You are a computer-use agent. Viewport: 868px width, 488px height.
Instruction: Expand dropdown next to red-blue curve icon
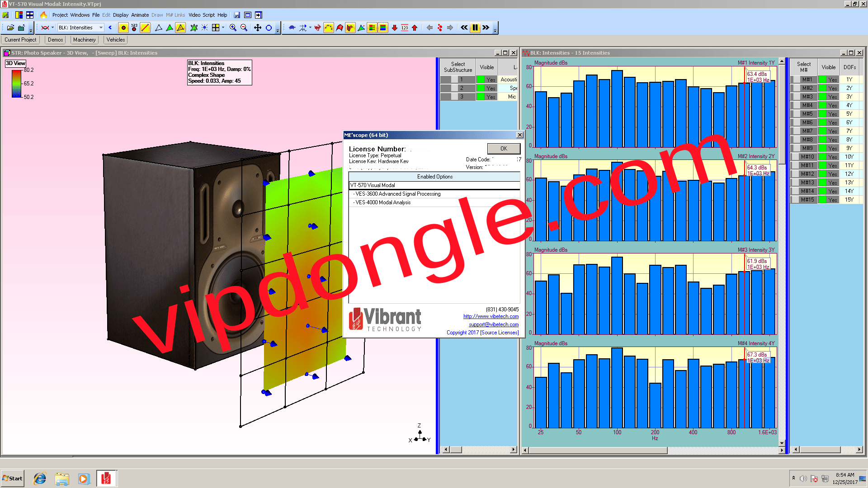[52, 28]
